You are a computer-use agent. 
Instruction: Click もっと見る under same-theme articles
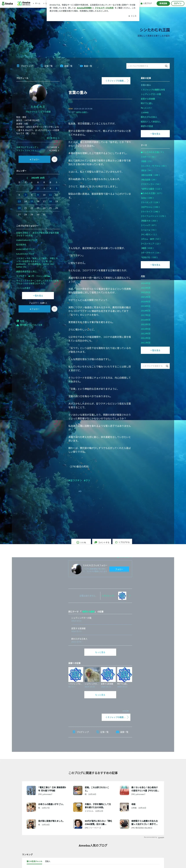point(100,652)
